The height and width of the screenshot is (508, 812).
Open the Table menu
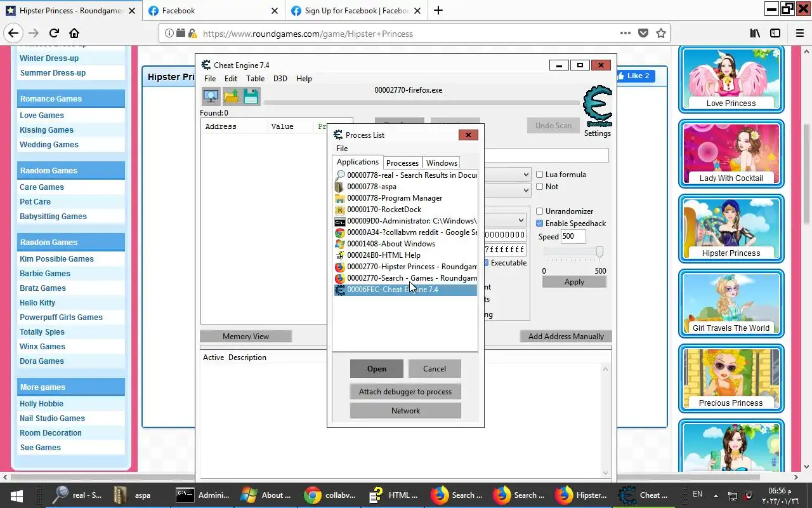(x=256, y=79)
